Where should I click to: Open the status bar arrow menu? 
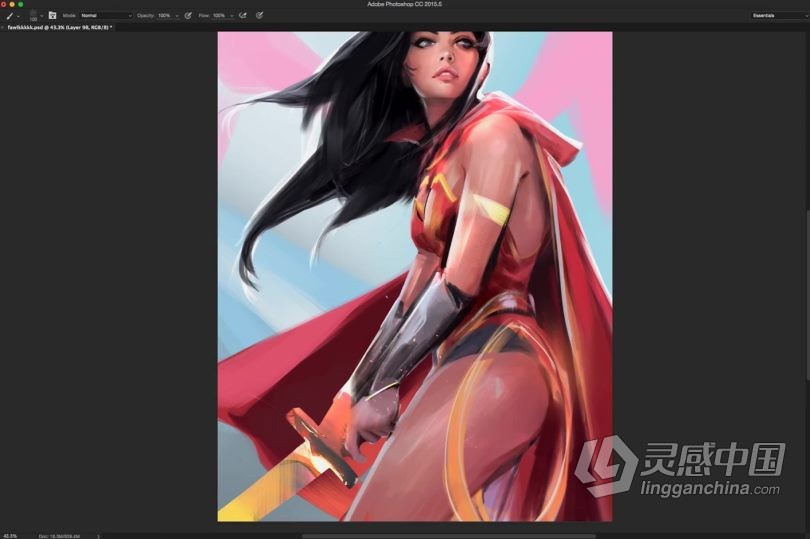98,536
